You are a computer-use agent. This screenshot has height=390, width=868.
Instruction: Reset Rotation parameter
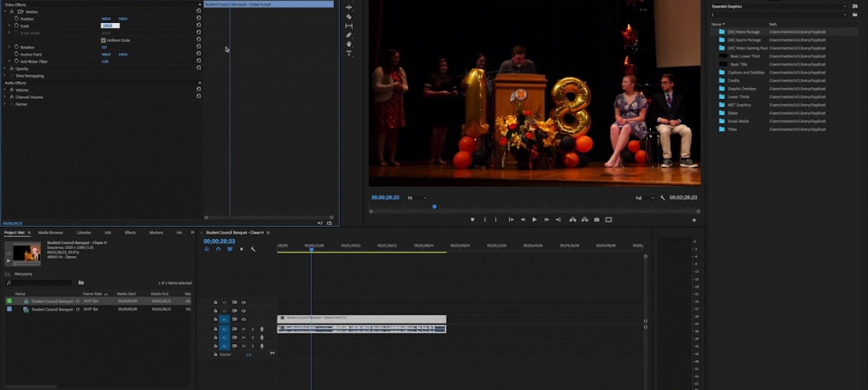(x=199, y=47)
